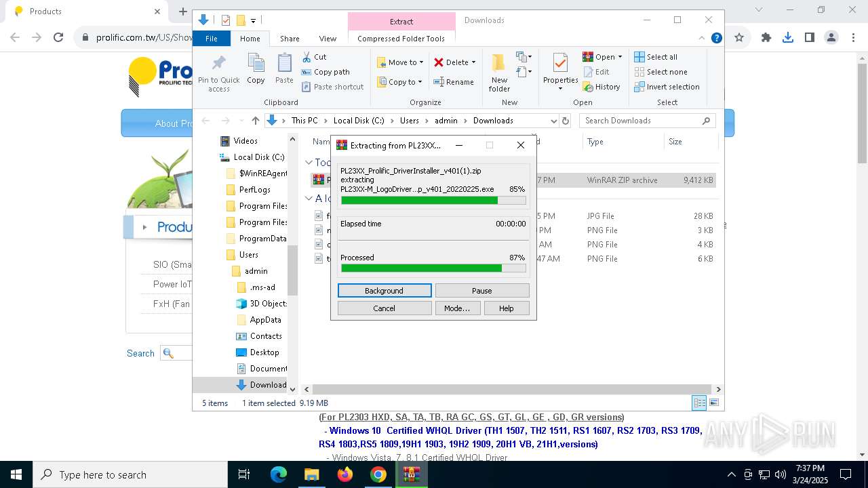Click Select all in ribbon
The image size is (868, 488).
pos(656,57)
